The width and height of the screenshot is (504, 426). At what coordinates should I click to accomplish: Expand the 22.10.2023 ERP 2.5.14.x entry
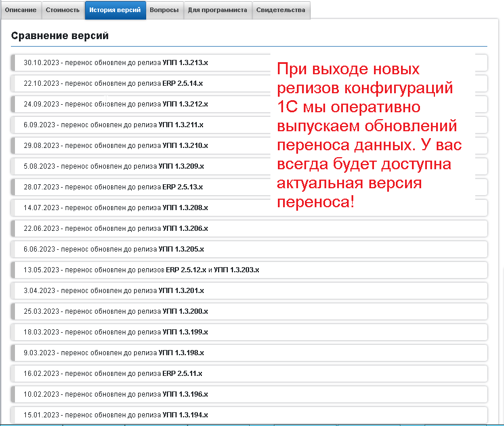(115, 83)
